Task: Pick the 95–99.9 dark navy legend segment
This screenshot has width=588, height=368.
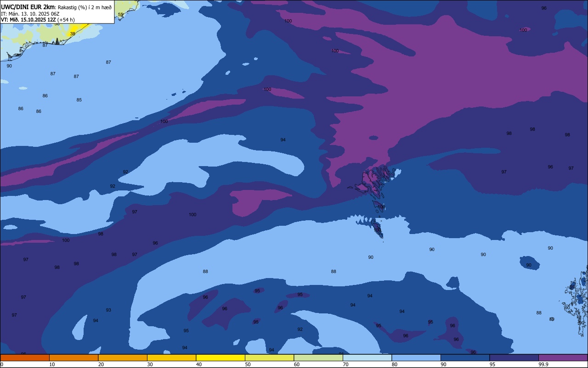Action: [514, 357]
